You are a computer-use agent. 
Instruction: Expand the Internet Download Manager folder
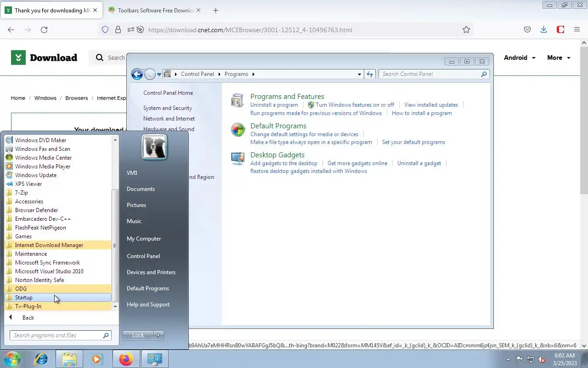coord(58,245)
